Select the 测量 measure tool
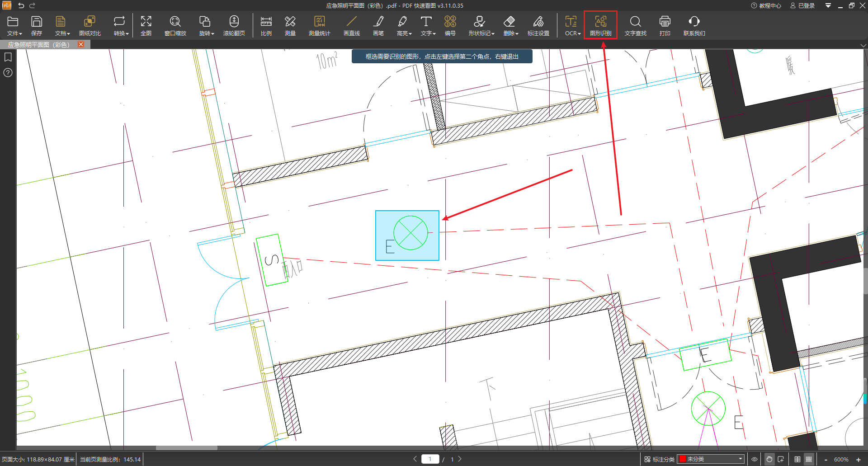This screenshot has height=466, width=868. [290, 25]
